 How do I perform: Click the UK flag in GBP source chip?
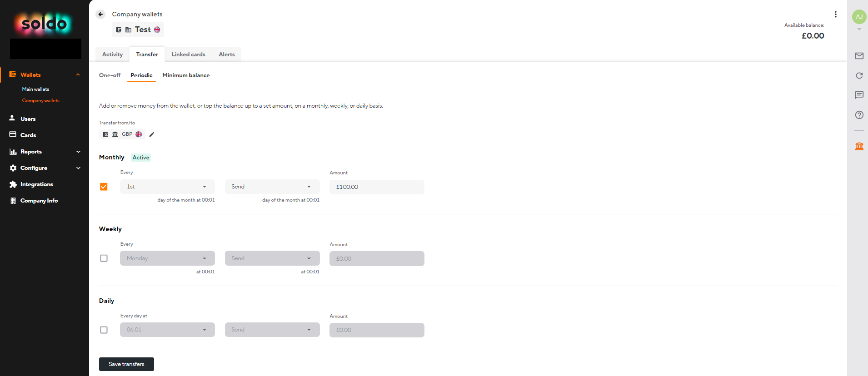tap(139, 134)
